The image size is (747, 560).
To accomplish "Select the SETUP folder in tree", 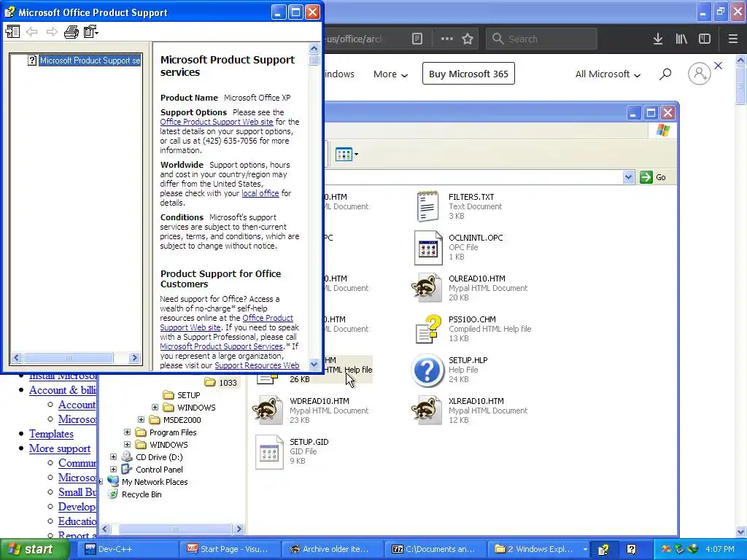I will pyautogui.click(x=189, y=395).
